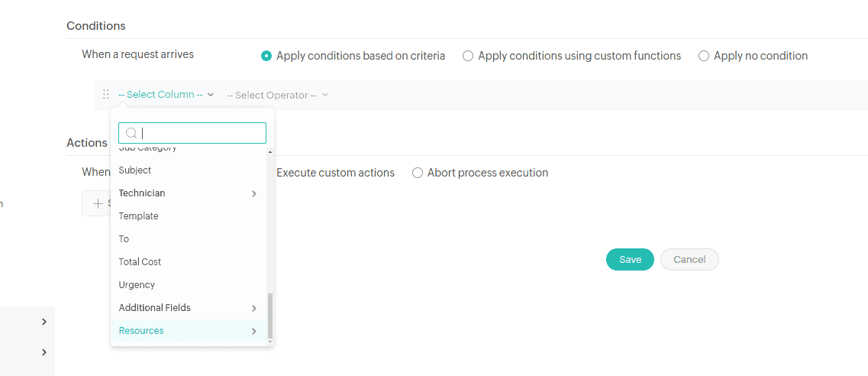This screenshot has width=868, height=376.
Task: Select Apply conditions using custom functions
Action: [x=468, y=56]
